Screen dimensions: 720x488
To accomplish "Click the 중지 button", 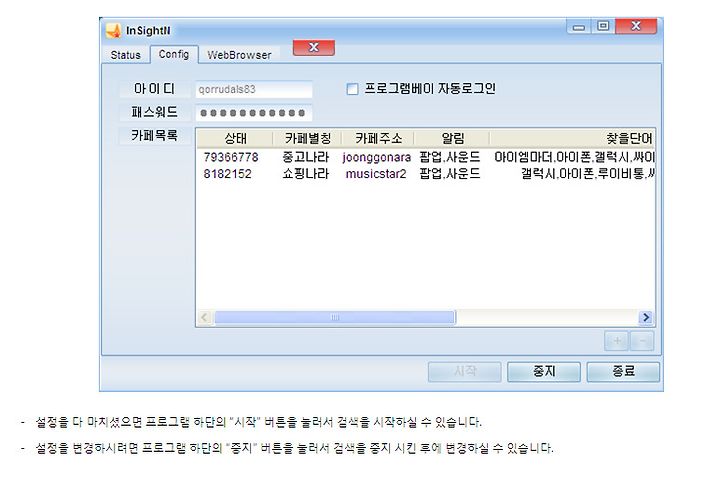I will point(544,371).
